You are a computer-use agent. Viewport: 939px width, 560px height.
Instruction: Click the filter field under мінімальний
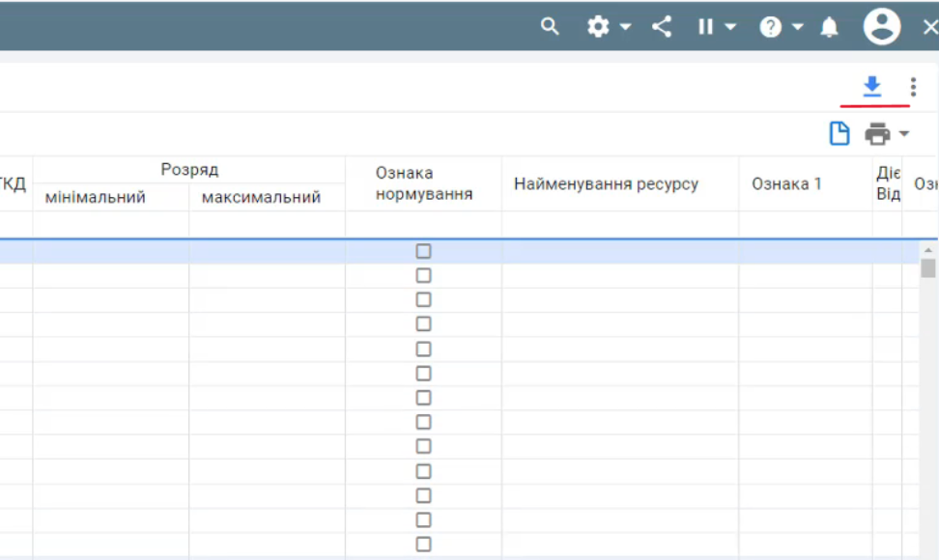[111, 224]
